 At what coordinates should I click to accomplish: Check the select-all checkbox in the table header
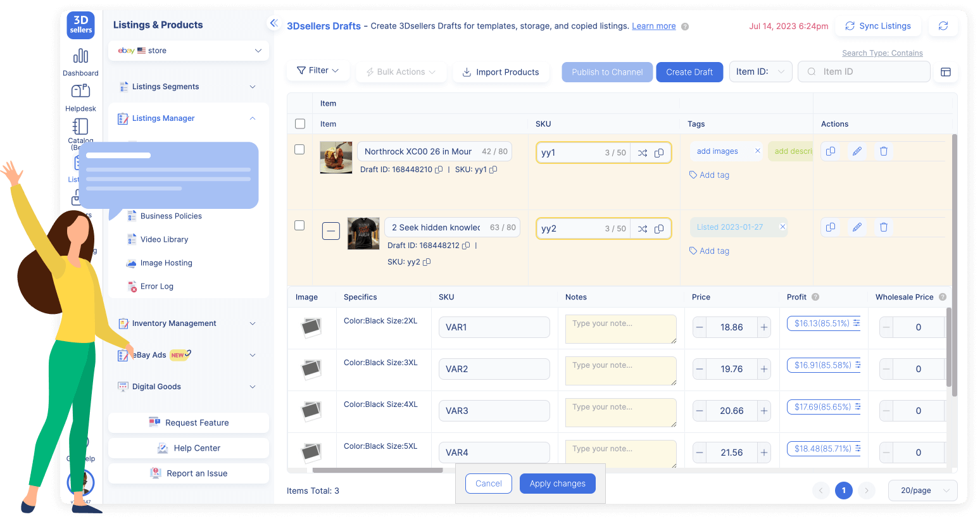299,123
